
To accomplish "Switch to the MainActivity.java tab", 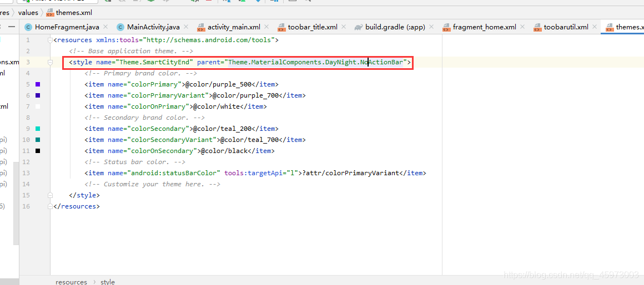I will (x=153, y=27).
